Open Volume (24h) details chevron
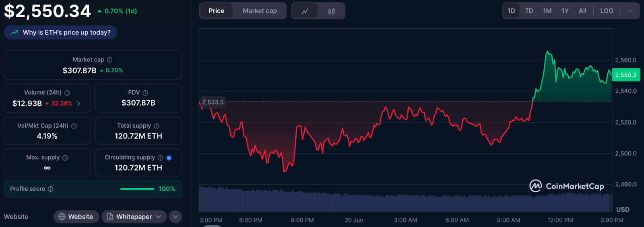 (78, 104)
